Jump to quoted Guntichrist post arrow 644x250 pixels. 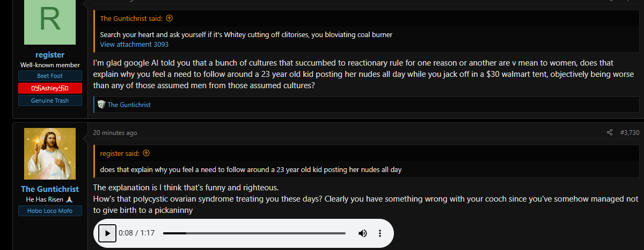coord(170,18)
